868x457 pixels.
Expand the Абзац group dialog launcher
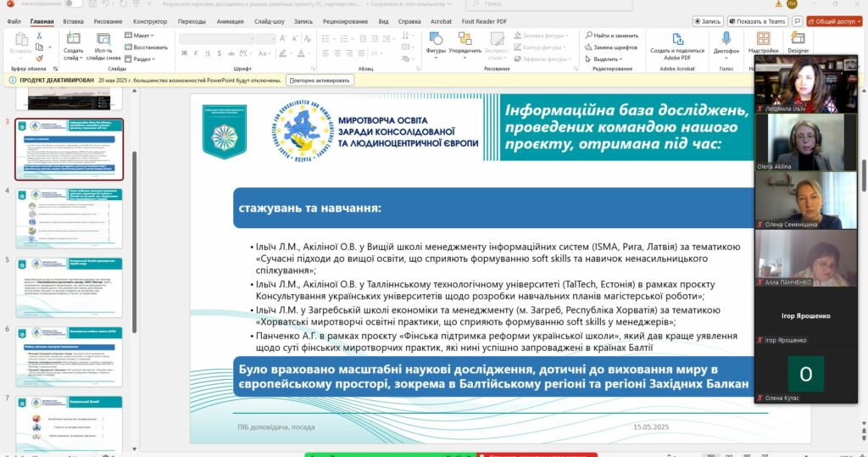click(419, 69)
